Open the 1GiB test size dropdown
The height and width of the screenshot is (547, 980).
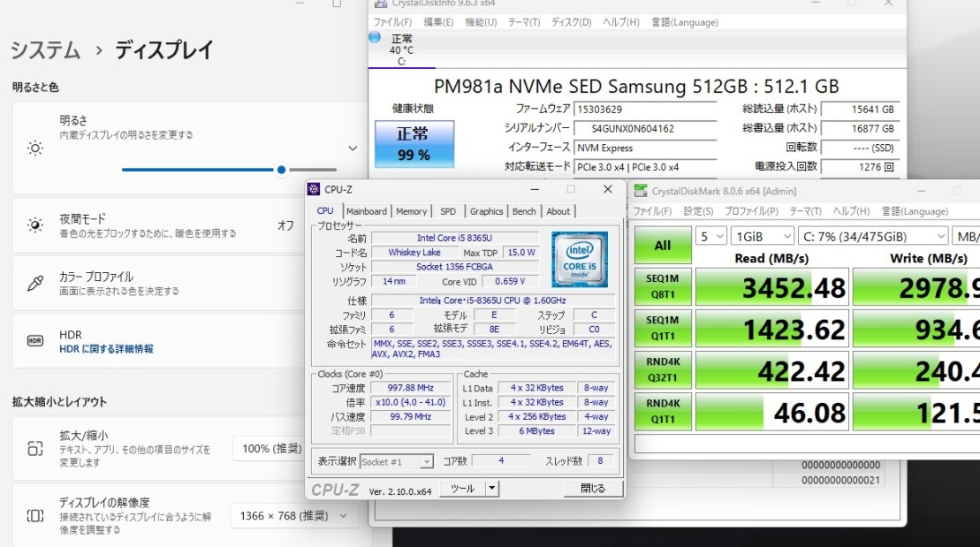pos(763,236)
